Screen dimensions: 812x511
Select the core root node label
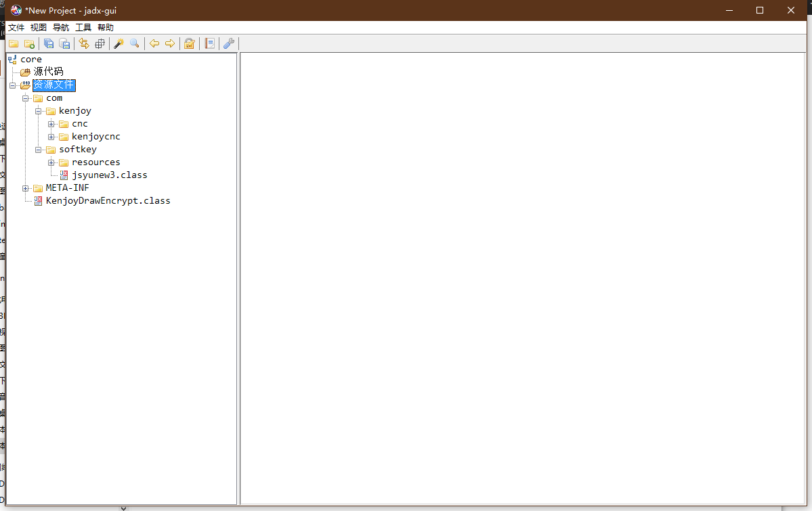coord(31,60)
